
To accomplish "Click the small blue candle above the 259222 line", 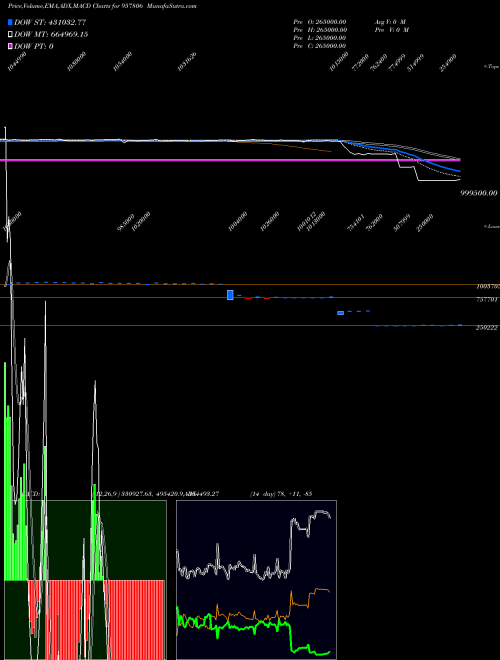I will [341, 313].
